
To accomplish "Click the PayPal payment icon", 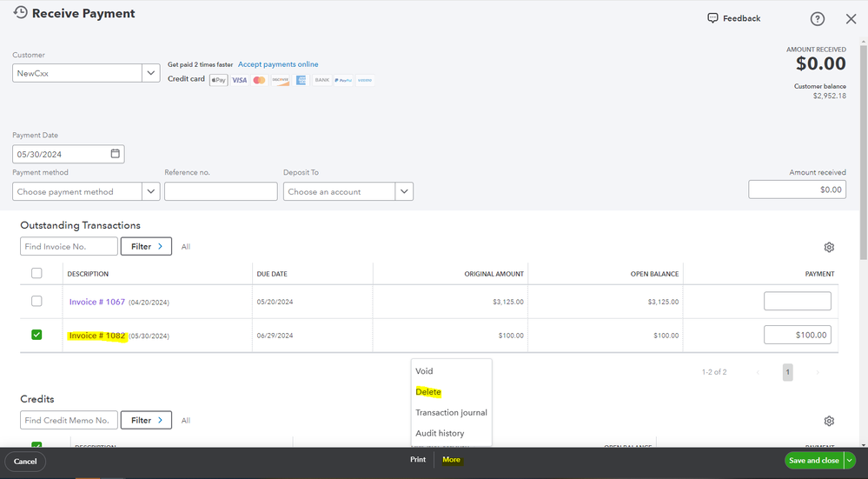I will pyautogui.click(x=343, y=80).
